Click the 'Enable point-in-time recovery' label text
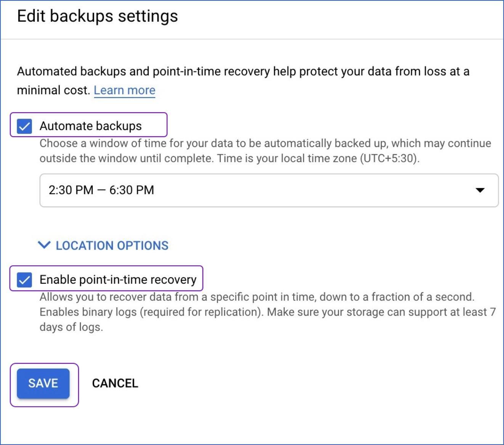504x445 pixels. click(x=118, y=280)
